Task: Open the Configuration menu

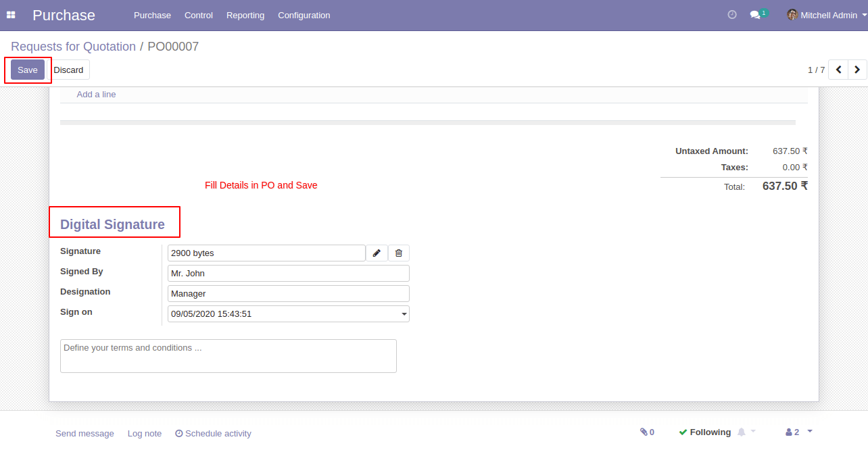Action: coord(304,15)
